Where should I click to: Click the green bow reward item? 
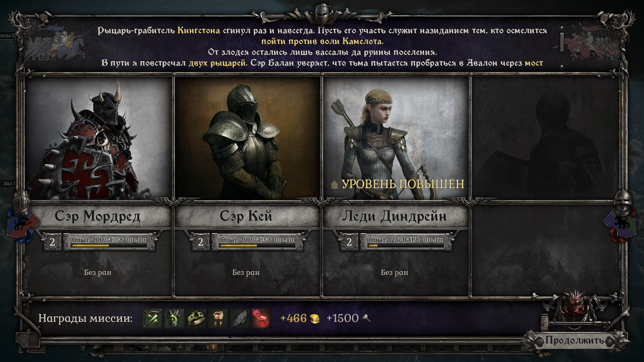(x=153, y=319)
